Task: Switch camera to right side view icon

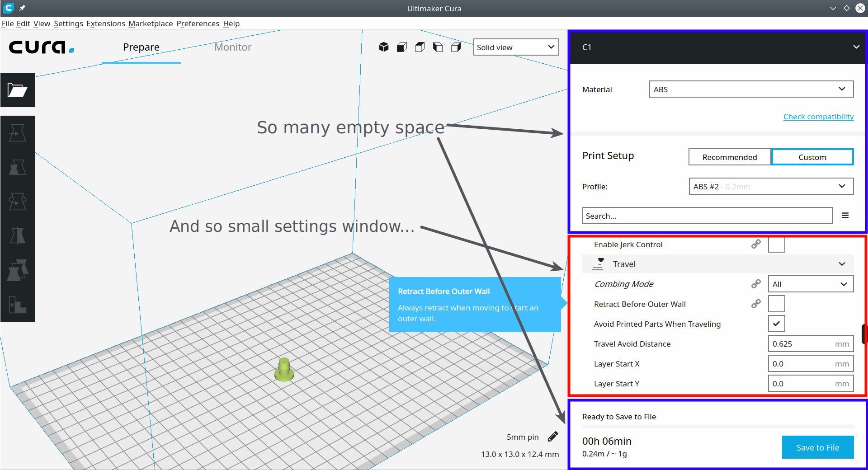Action: coord(456,47)
